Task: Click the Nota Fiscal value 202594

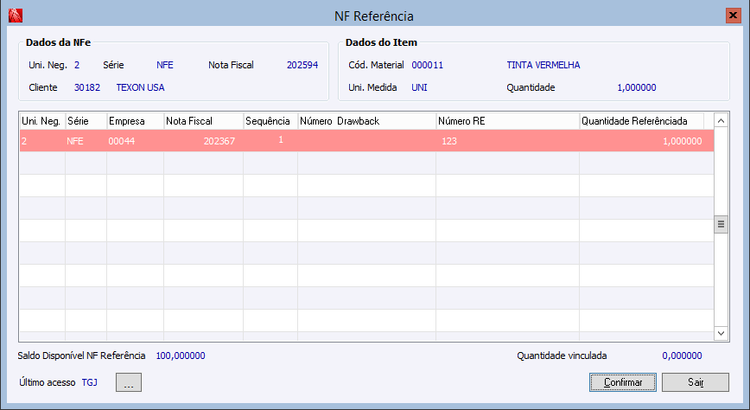Action: coord(302,65)
